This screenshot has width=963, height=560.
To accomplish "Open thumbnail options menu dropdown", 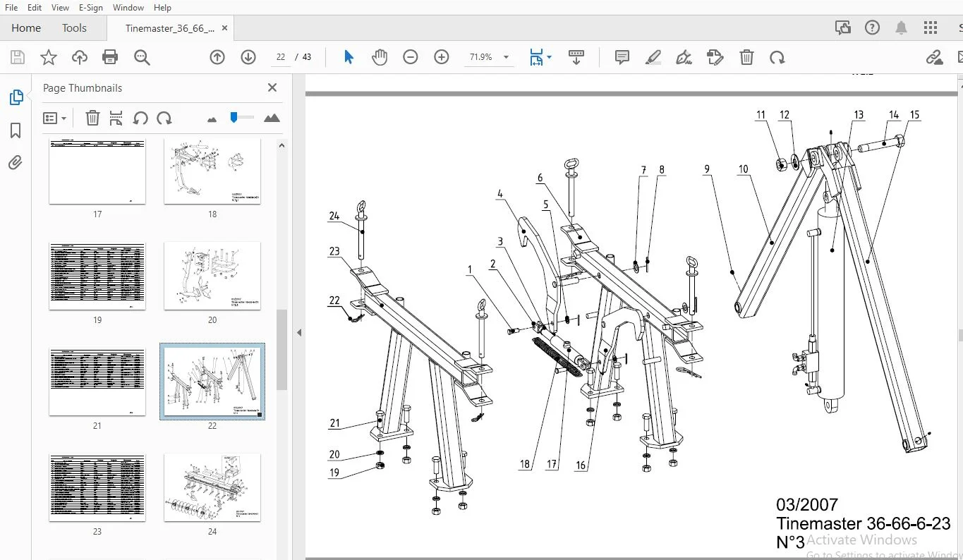I will coord(54,118).
